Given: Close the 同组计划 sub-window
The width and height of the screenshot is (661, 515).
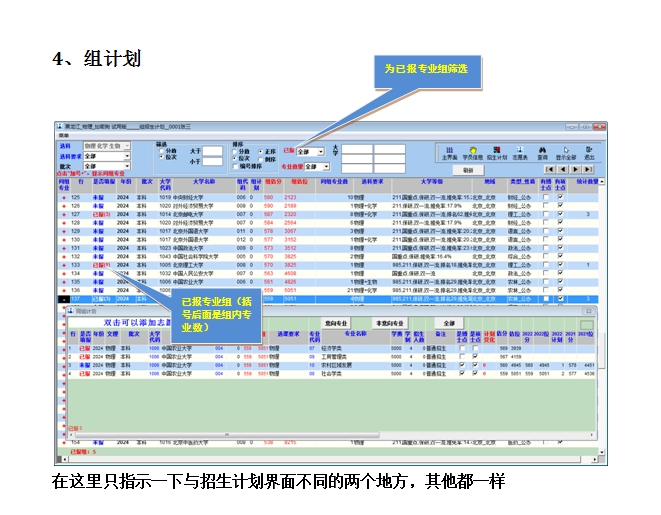Looking at the screenshot, I should [x=588, y=311].
